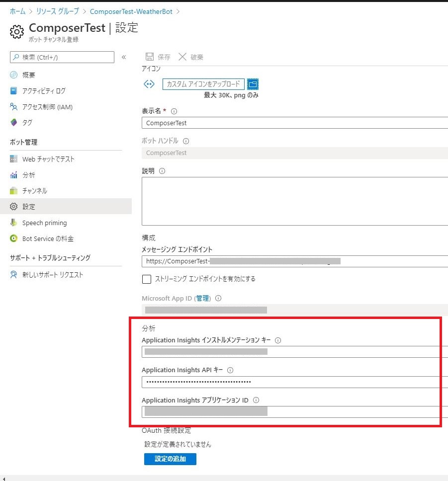
Task: Click the Speech priming microphone icon
Action: pyautogui.click(x=13, y=223)
